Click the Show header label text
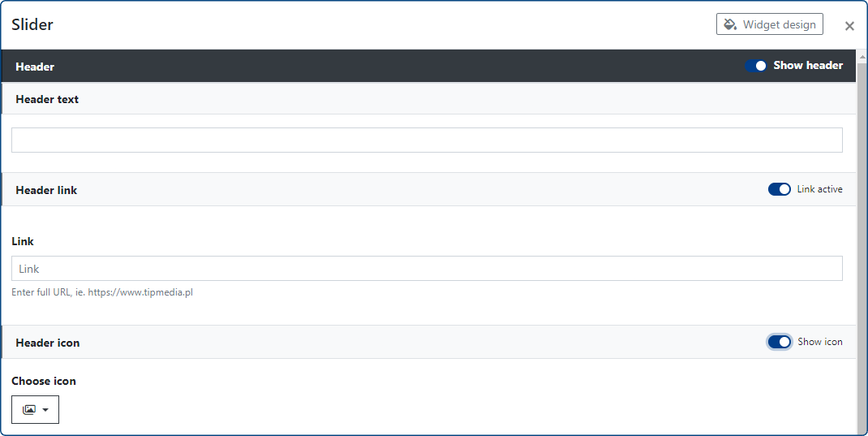Screen dimensions: 868x436 (x=808, y=66)
